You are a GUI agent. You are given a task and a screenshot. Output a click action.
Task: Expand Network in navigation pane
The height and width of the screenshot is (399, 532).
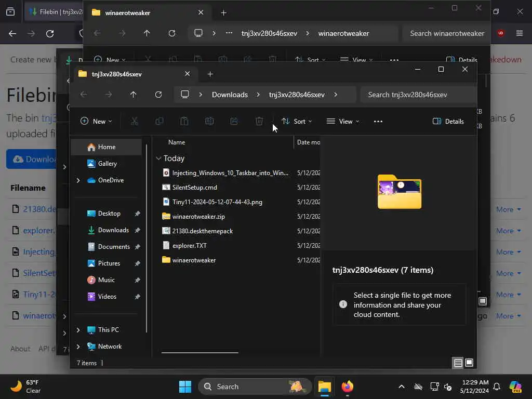click(78, 347)
